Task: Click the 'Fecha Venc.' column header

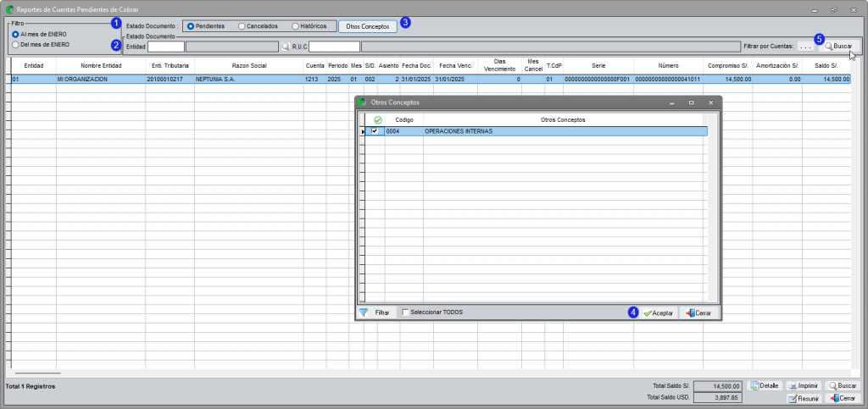Action: pyautogui.click(x=455, y=66)
